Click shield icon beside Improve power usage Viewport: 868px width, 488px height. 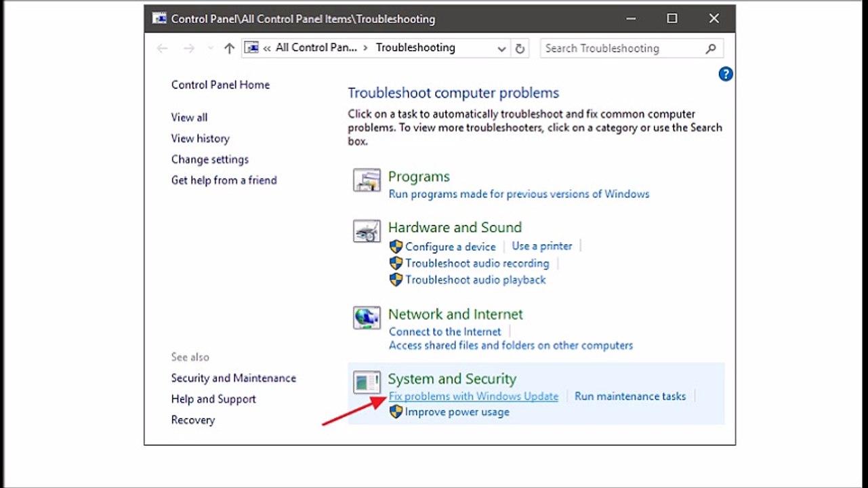[x=396, y=411]
